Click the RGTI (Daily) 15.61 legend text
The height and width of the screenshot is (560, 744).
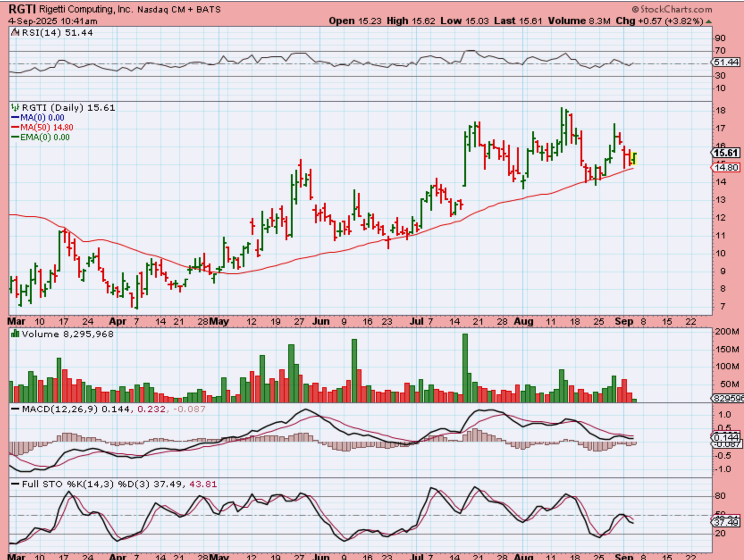(68, 108)
